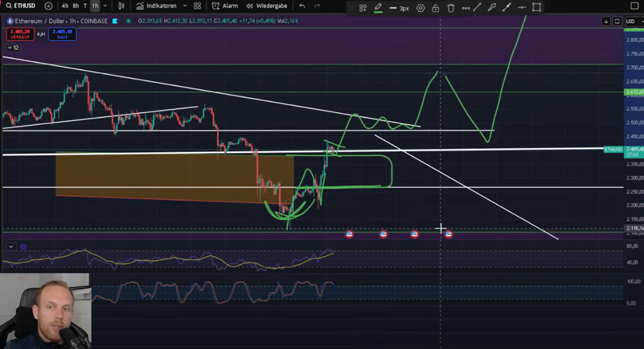Image resolution: width=644 pixels, height=349 pixels.
Task: Click the cyan Coinbase exchange flag icon
Action: click(x=115, y=21)
